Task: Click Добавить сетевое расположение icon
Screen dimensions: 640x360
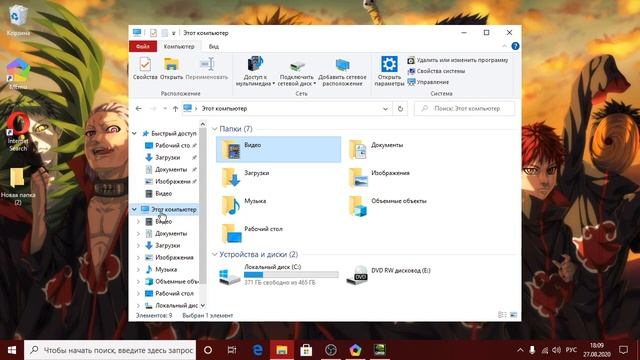Action: tap(342, 64)
